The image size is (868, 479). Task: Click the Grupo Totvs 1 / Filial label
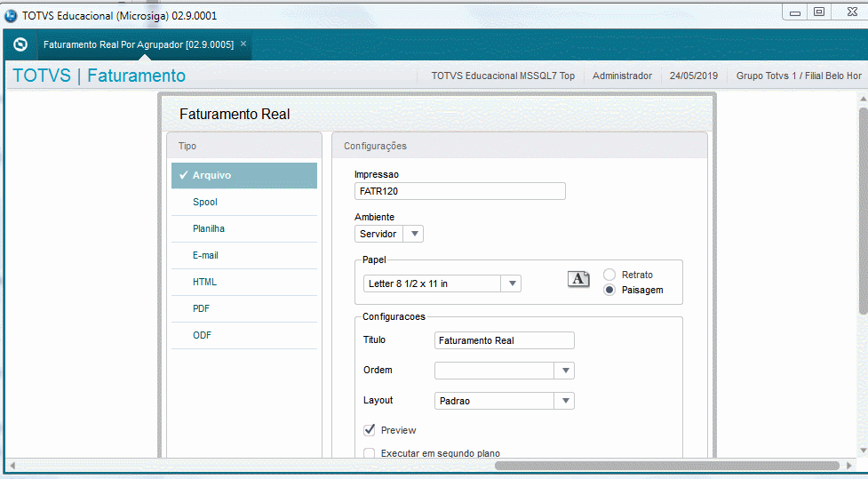(x=799, y=76)
